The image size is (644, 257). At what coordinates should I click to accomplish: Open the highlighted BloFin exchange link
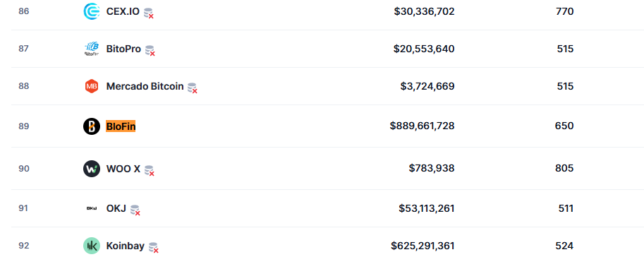(121, 126)
